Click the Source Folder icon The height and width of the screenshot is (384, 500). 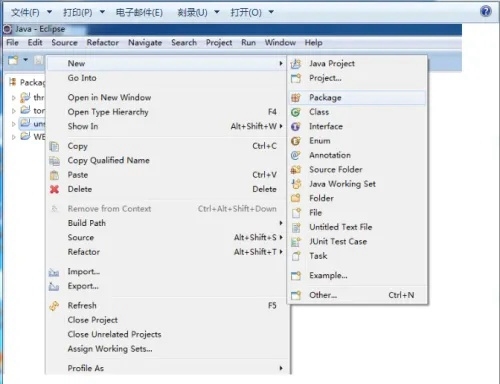(296, 170)
